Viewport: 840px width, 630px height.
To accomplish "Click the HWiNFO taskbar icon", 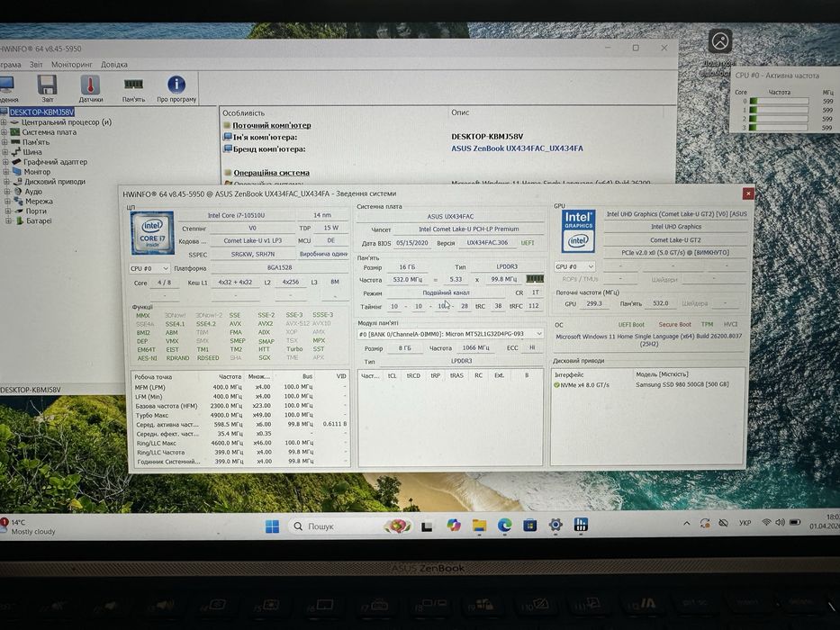I will pyautogui.click(x=581, y=525).
